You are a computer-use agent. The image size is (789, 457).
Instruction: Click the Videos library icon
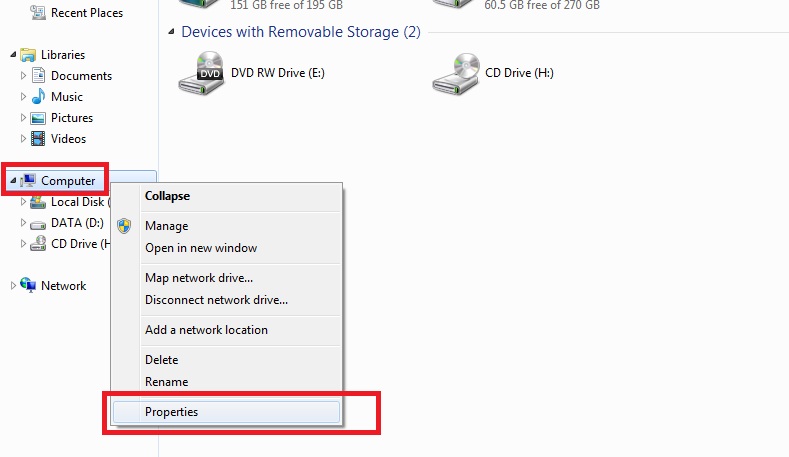38,139
